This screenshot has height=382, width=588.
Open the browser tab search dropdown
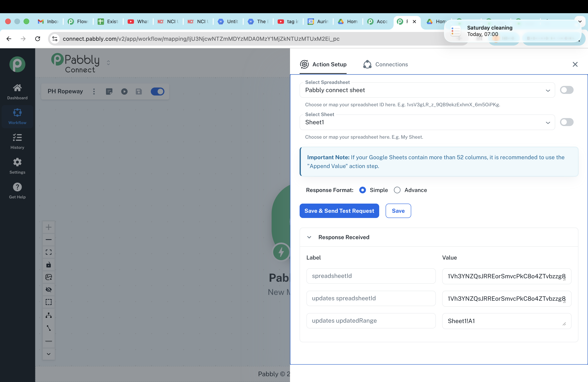tap(580, 21)
